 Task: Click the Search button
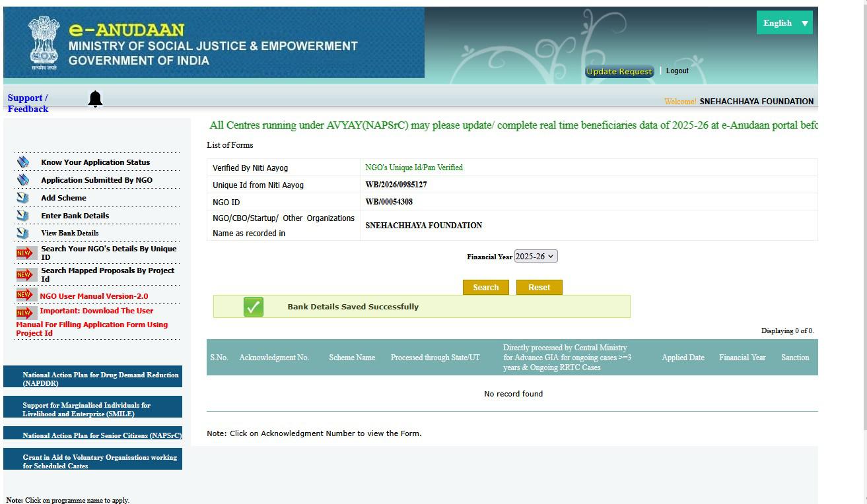(x=486, y=288)
